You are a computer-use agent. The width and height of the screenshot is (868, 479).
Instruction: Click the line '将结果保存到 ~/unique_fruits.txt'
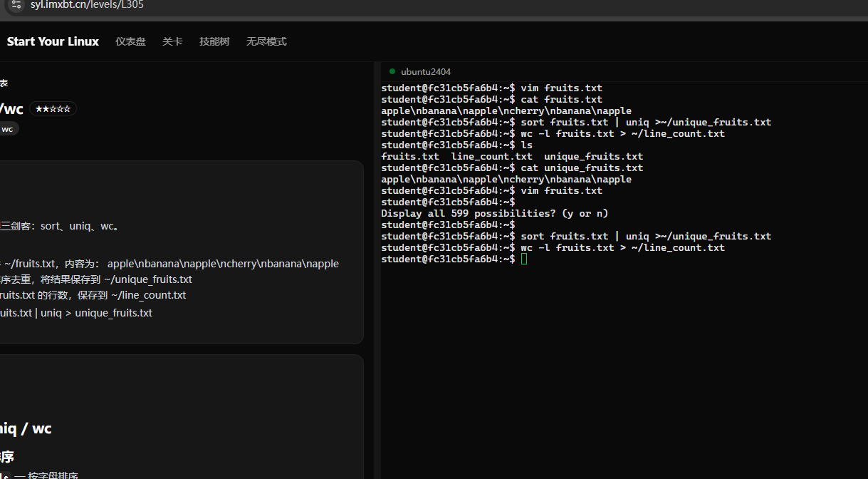click(x=96, y=279)
